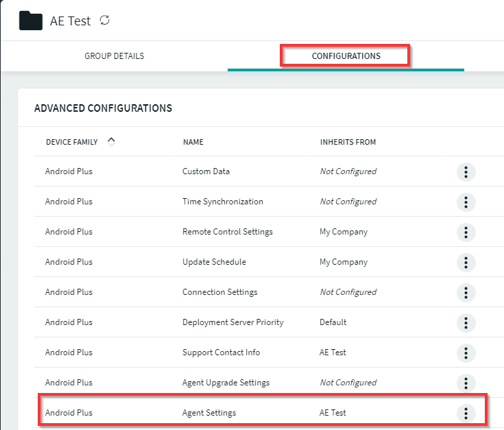
Task: Click the refresh icon beside AE Test
Action: (x=105, y=21)
